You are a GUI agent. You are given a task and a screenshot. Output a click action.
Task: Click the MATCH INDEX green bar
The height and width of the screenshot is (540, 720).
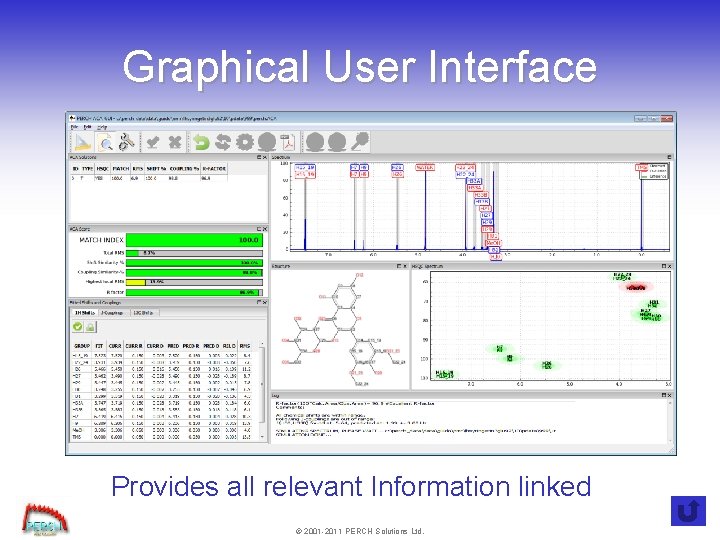pos(194,240)
